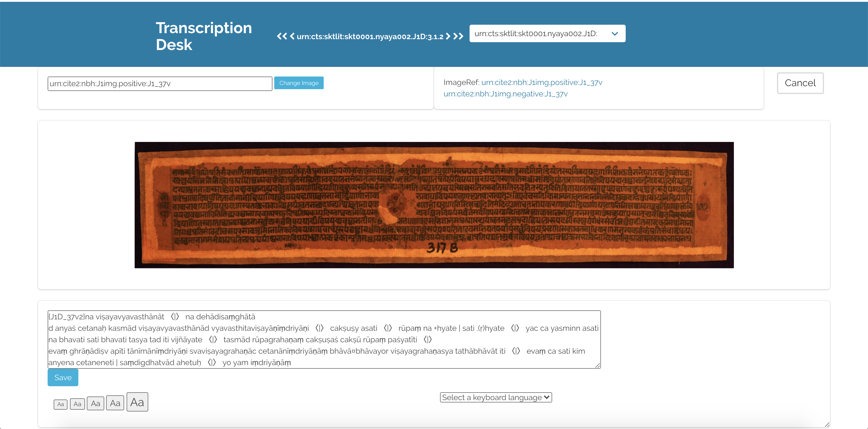The image size is (868, 429).
Task: Click the medium Aa font size option
Action: coord(95,403)
